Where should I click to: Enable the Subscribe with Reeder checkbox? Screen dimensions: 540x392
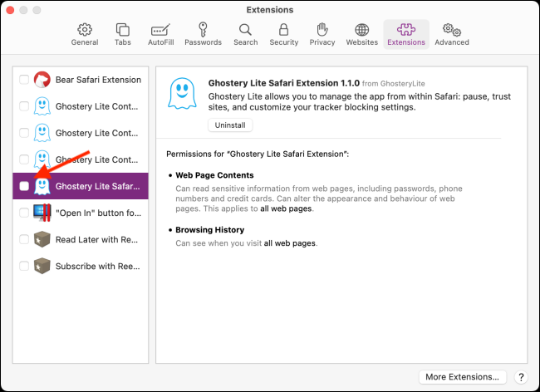pyautogui.click(x=24, y=266)
